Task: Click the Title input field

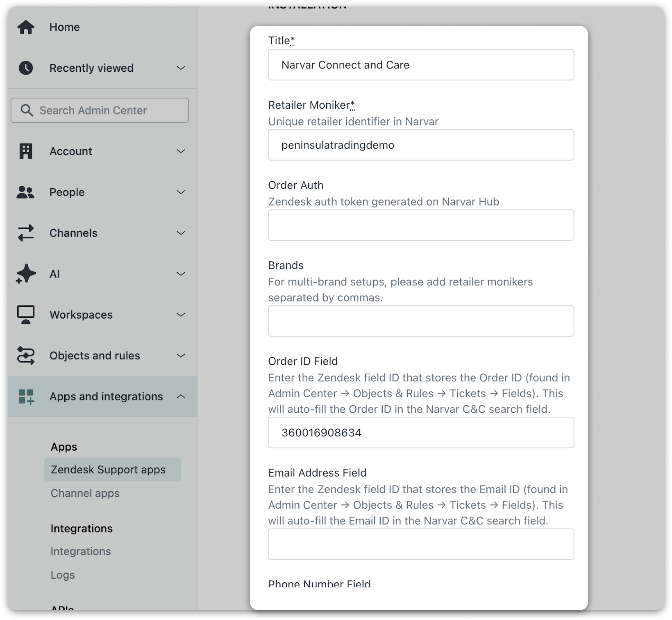Action: pyautogui.click(x=421, y=65)
